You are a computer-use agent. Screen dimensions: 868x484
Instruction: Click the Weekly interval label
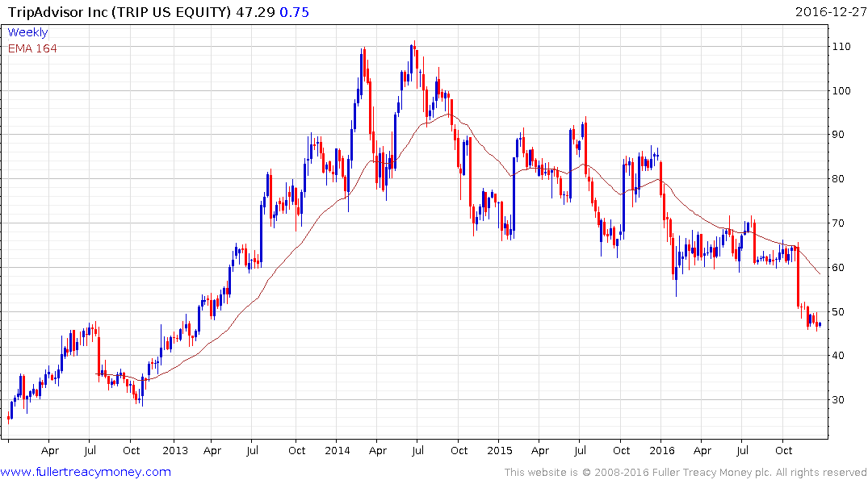[27, 32]
